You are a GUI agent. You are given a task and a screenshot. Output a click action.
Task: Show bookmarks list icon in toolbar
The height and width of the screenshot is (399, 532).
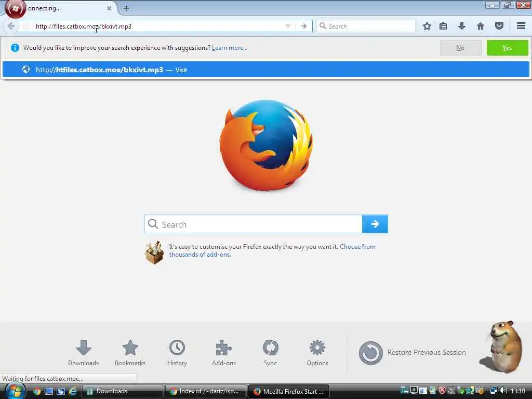tap(443, 26)
